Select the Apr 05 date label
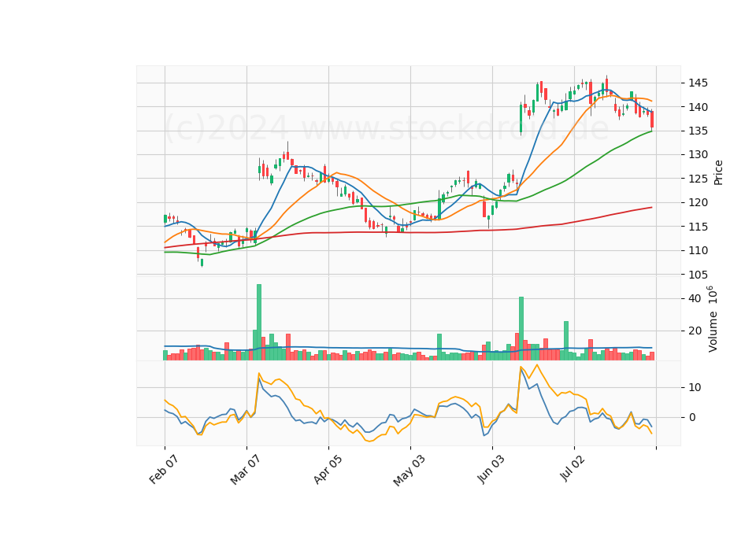The width and height of the screenshot is (756, 543). (328, 470)
